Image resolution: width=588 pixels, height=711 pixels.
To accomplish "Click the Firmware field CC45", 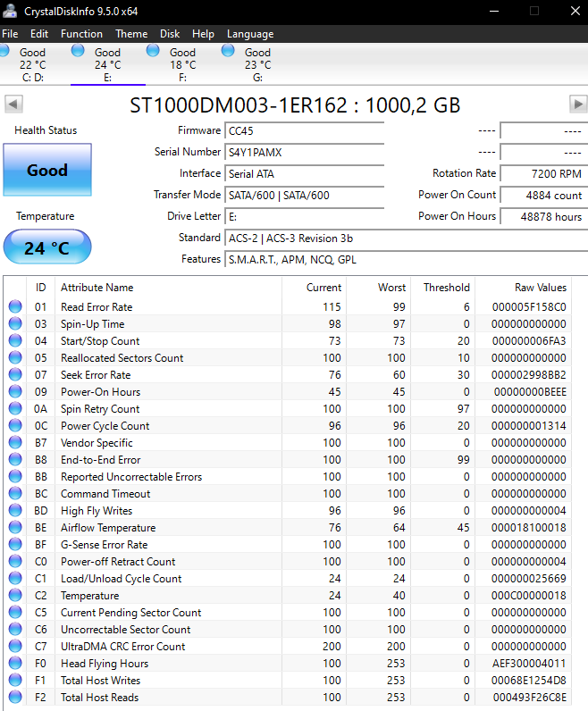I will tap(305, 131).
